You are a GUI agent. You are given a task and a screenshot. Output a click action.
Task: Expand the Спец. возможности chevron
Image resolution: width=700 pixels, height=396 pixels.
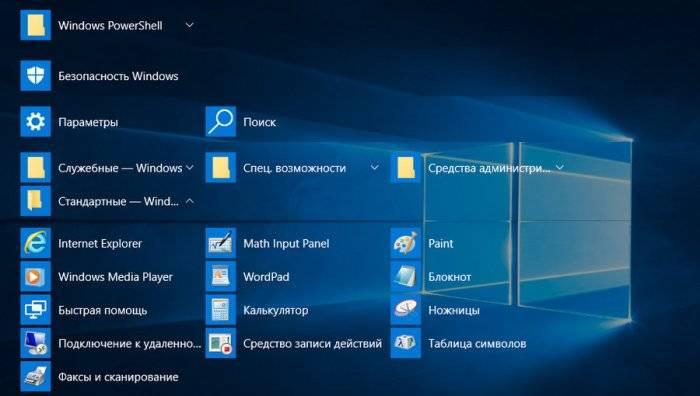coord(375,168)
